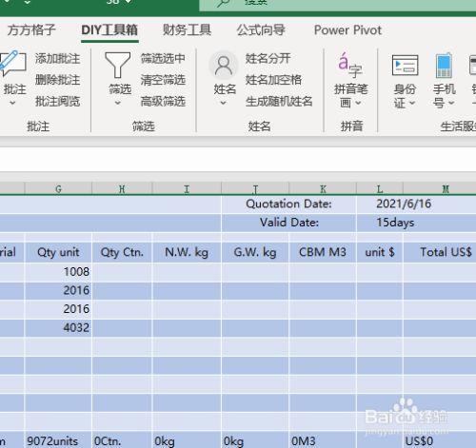Click the 身份证 ID card icon

[x=405, y=66]
